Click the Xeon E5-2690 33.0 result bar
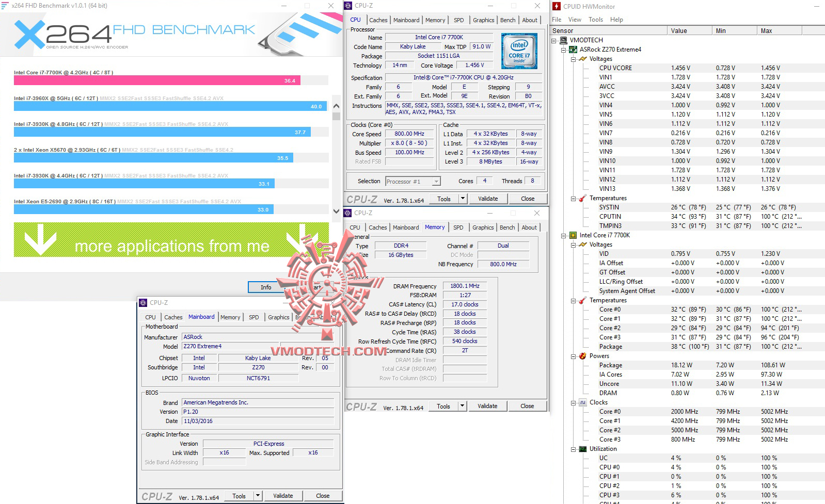The width and height of the screenshot is (825, 504). (x=144, y=209)
